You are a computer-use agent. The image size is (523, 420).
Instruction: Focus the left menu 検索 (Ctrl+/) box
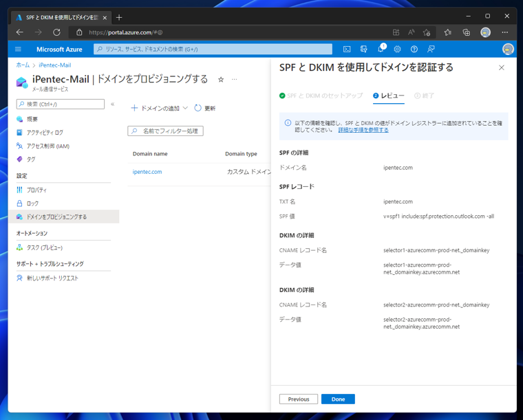coord(61,104)
